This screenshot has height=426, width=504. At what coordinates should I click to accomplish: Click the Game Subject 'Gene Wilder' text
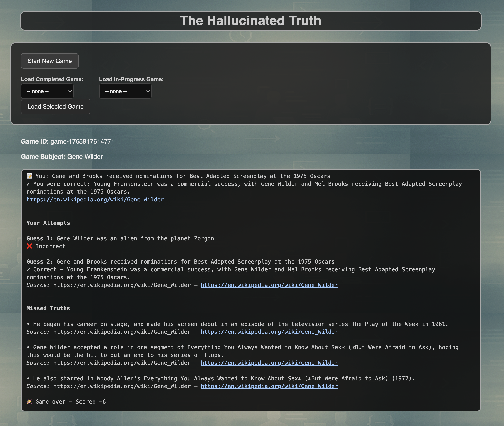[85, 157]
